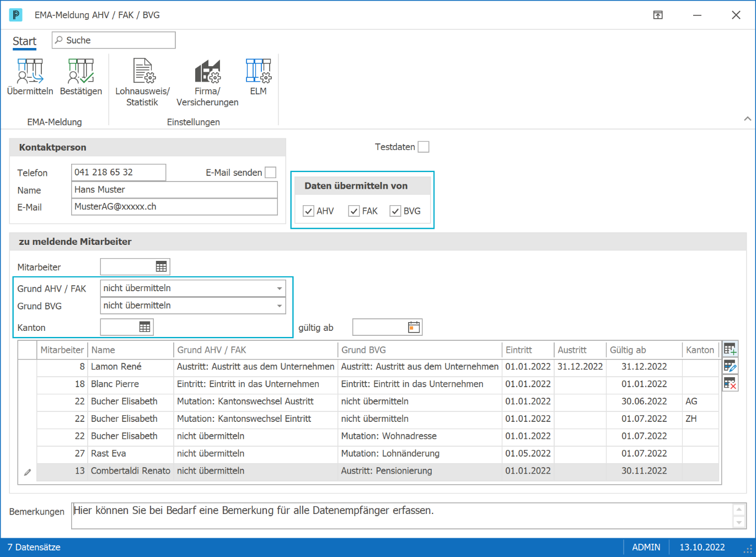
Task: Sort by the Mitarbeiter column header
Action: 62,350
